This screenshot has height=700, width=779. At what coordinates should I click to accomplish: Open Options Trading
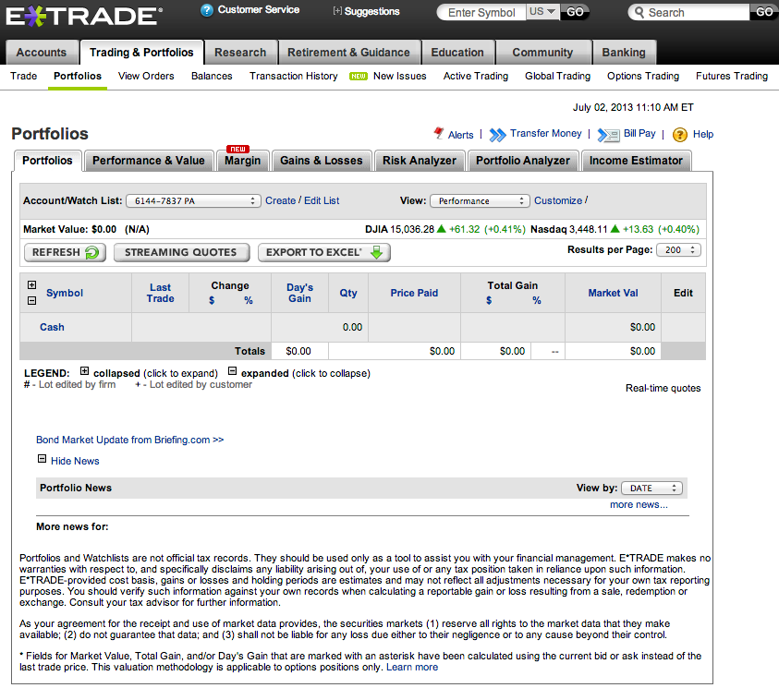pyautogui.click(x=643, y=77)
